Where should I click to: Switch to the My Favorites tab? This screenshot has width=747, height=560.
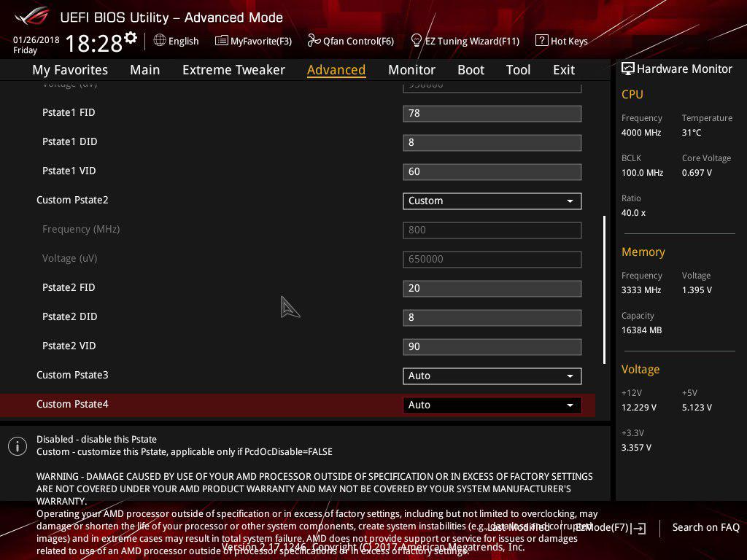pyautogui.click(x=70, y=70)
